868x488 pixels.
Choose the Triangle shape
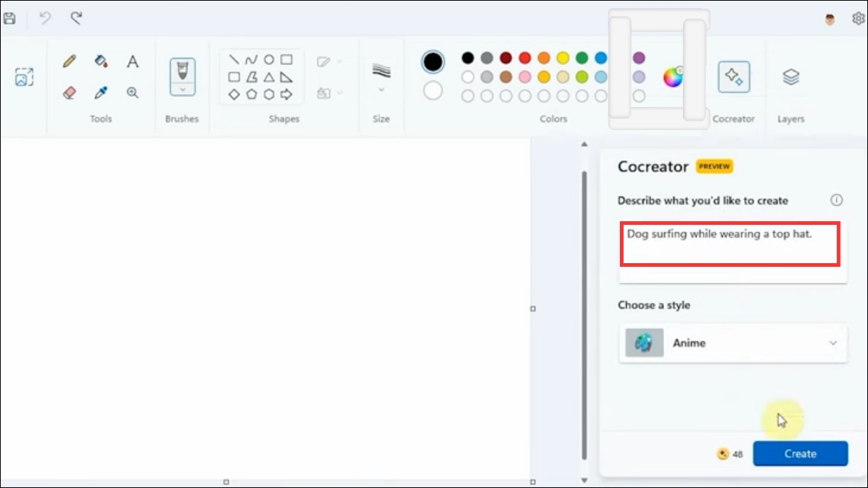click(x=269, y=77)
